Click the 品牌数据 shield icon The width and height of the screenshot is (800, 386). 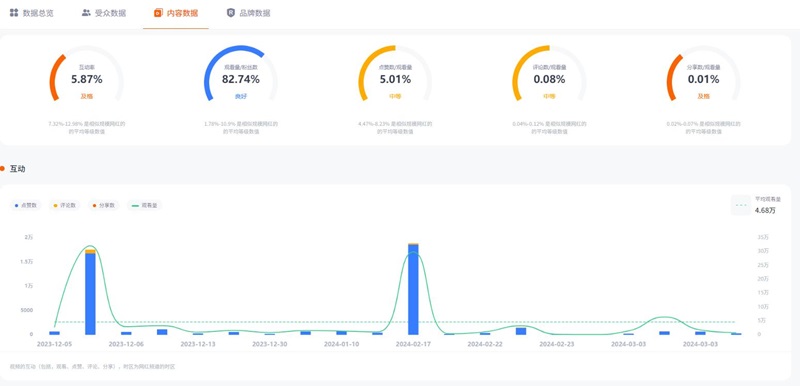231,13
